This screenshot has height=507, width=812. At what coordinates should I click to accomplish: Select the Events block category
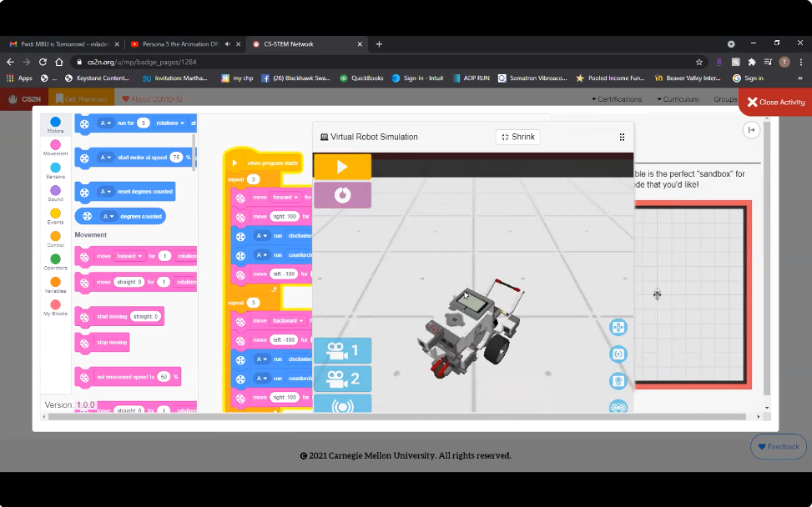pyautogui.click(x=55, y=216)
